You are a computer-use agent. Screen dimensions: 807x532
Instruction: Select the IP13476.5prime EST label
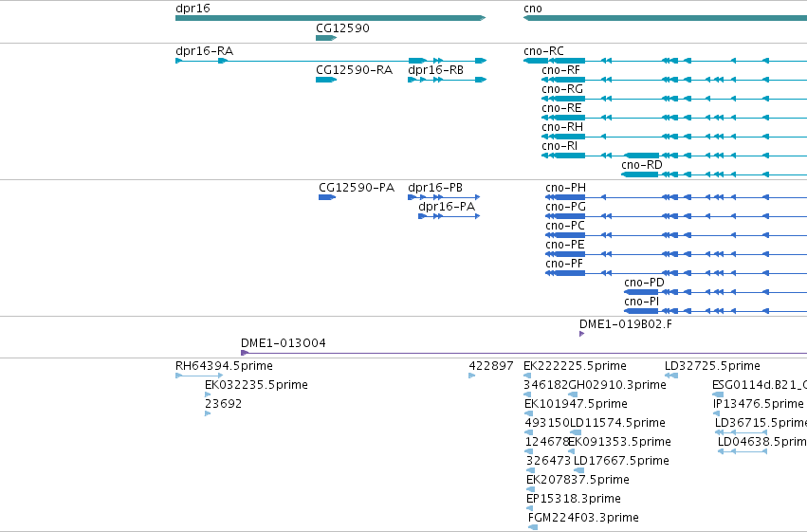[x=758, y=404]
